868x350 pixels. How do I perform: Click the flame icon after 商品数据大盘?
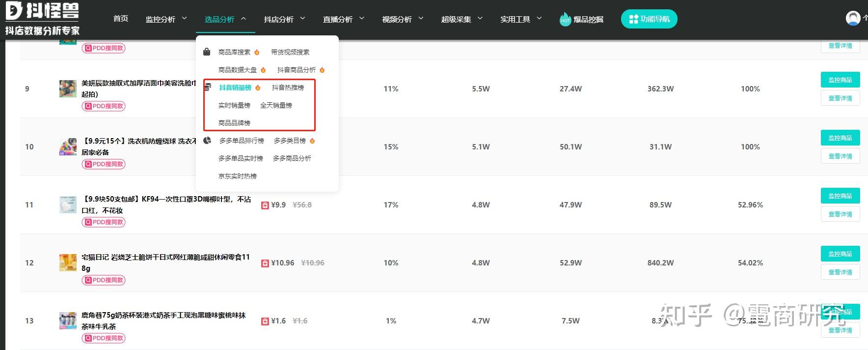tap(263, 70)
